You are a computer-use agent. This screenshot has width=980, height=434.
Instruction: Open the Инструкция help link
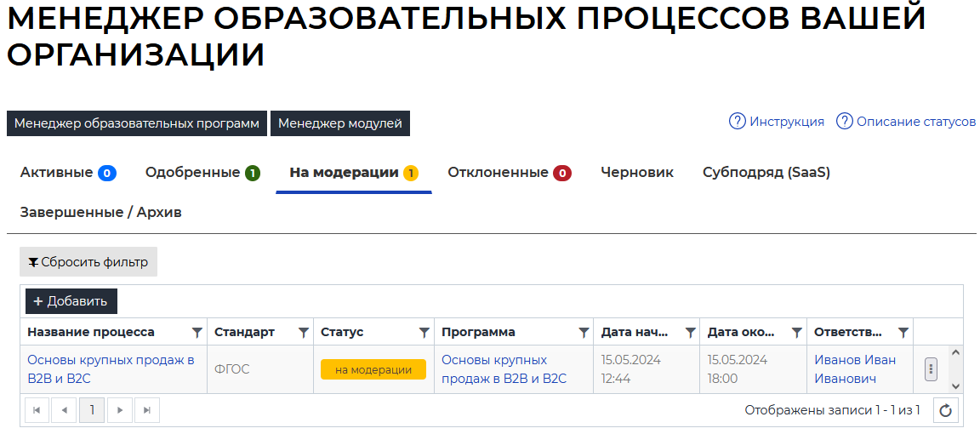(777, 122)
